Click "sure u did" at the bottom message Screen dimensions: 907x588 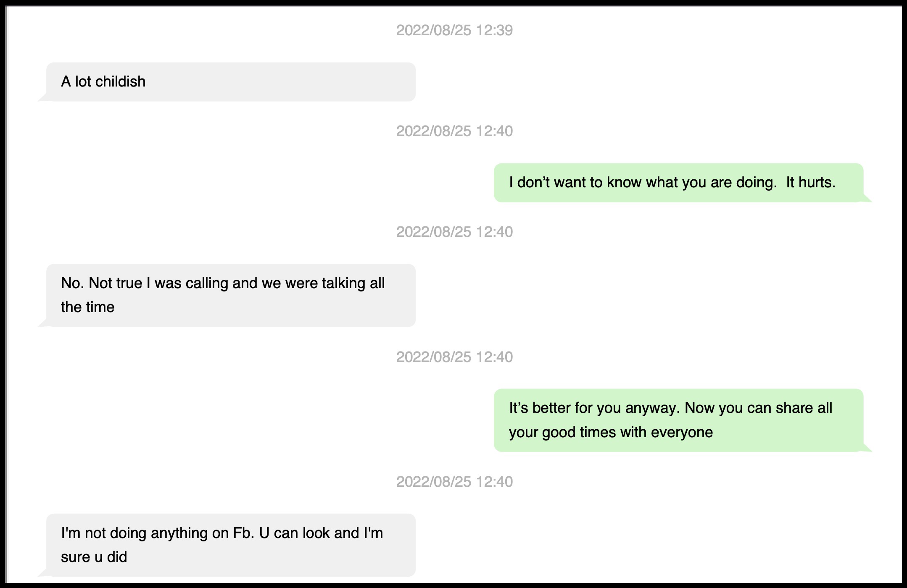pos(94,557)
